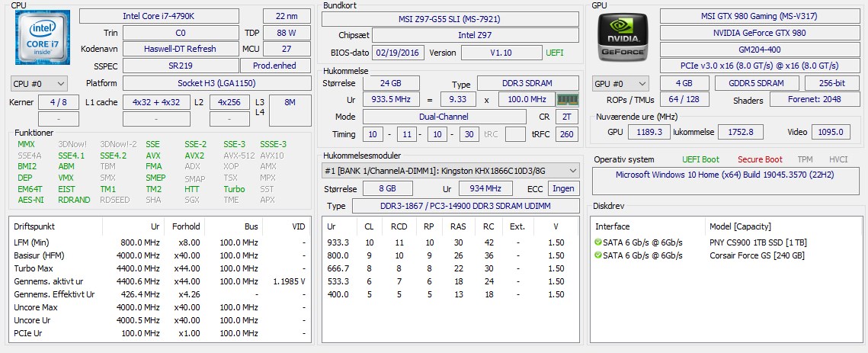Click the GM204-400 GPU chip field

click(x=759, y=50)
